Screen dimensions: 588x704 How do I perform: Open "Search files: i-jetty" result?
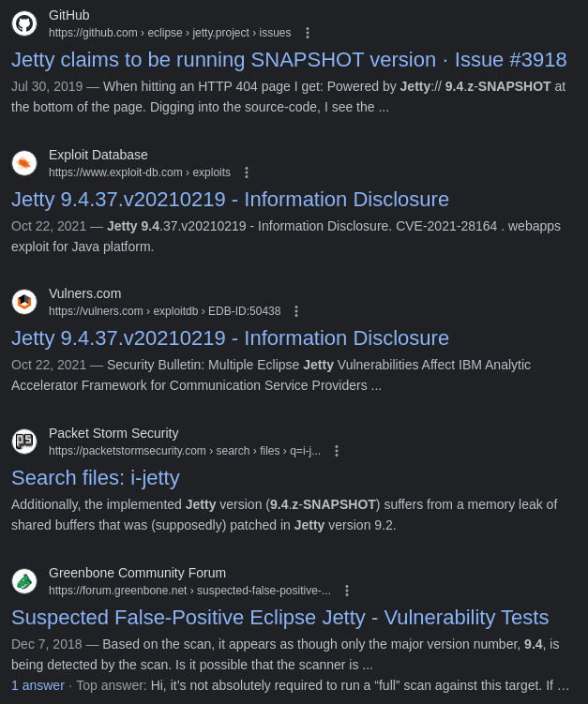click(96, 478)
